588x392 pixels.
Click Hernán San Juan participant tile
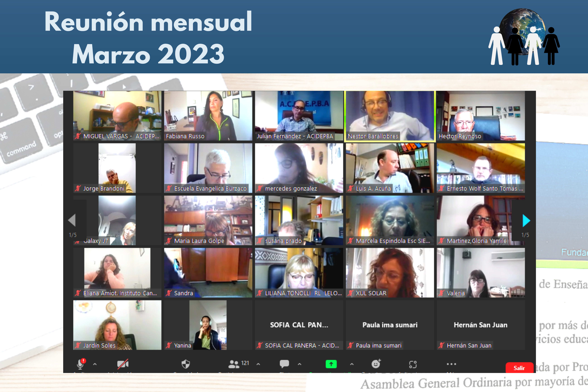click(480, 325)
